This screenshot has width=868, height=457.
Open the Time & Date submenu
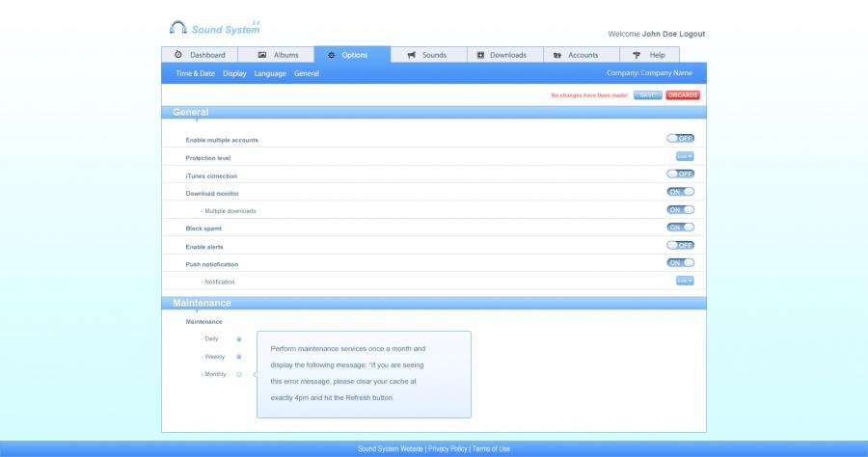[195, 73]
